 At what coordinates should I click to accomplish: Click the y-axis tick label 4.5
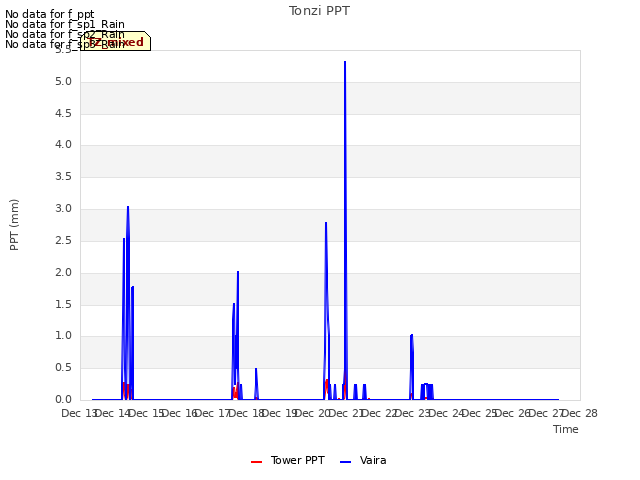(63, 113)
